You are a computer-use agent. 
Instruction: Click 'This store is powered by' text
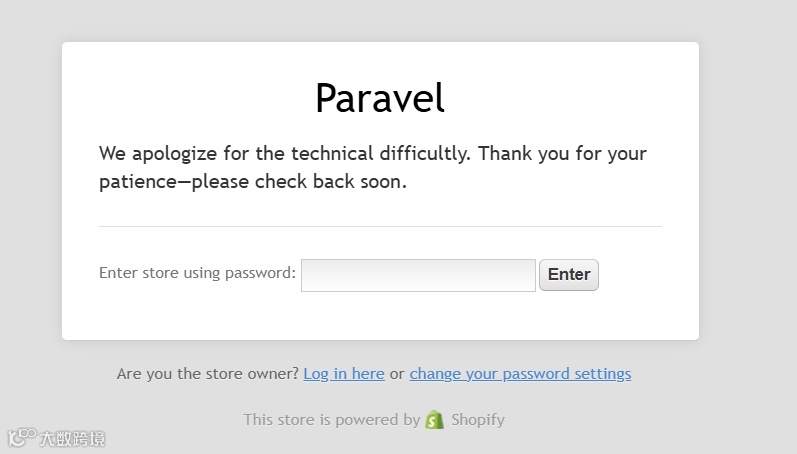tap(331, 420)
